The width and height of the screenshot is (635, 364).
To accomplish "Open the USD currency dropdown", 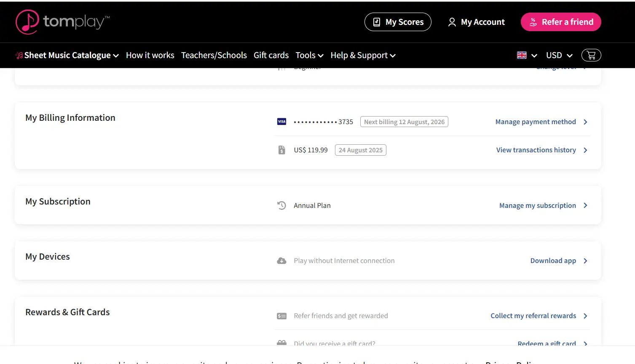I will [x=559, y=55].
